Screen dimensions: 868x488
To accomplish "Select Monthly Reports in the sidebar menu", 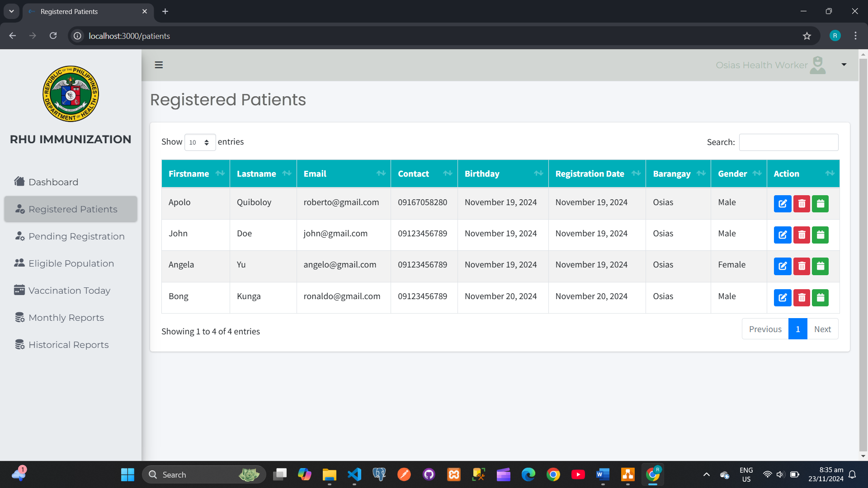I will 66,317.
